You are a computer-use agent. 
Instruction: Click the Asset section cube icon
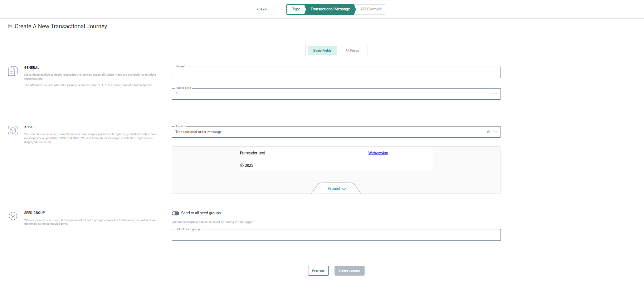(x=13, y=130)
